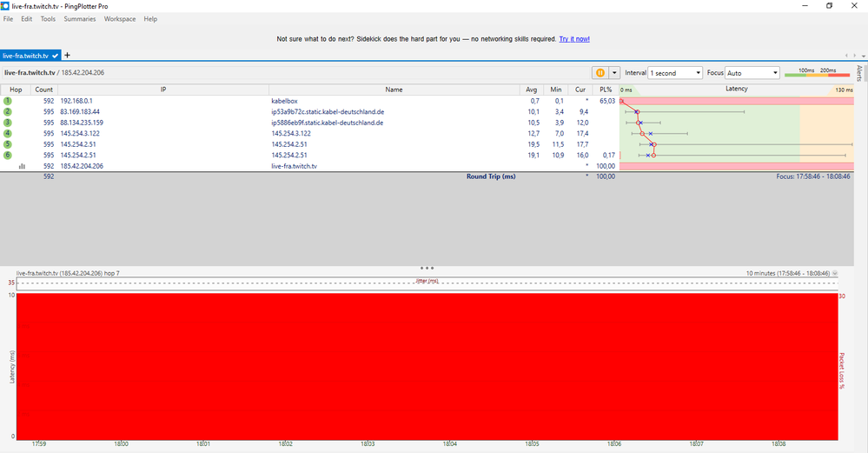Click the 100ms/200ms latency color scale
This screenshot has height=453, width=868.
point(817,72)
